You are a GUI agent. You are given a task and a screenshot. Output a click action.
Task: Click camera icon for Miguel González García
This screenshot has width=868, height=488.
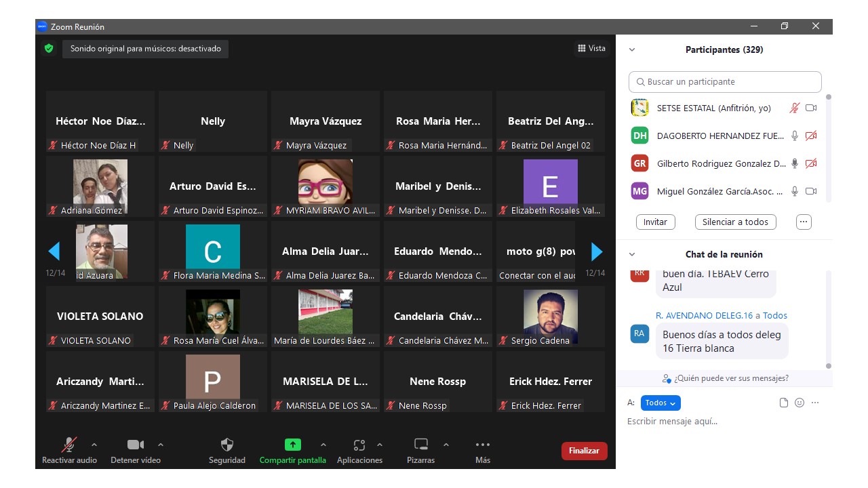tap(811, 191)
